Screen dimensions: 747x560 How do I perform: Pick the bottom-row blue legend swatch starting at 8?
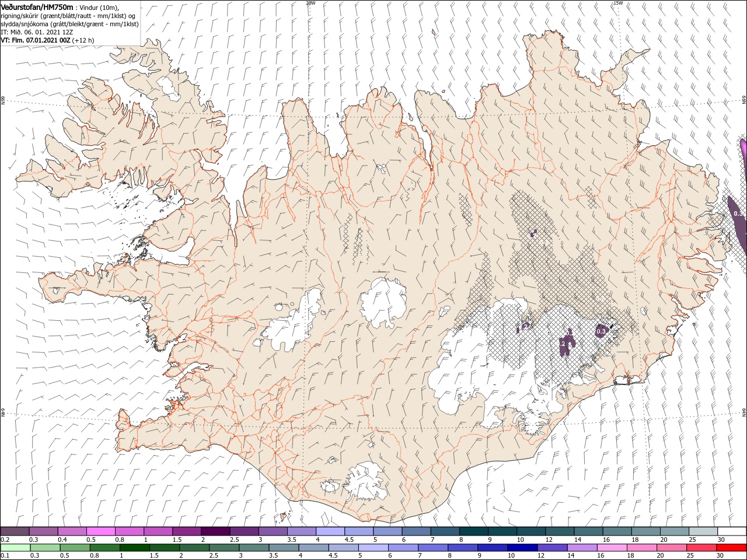(463, 548)
